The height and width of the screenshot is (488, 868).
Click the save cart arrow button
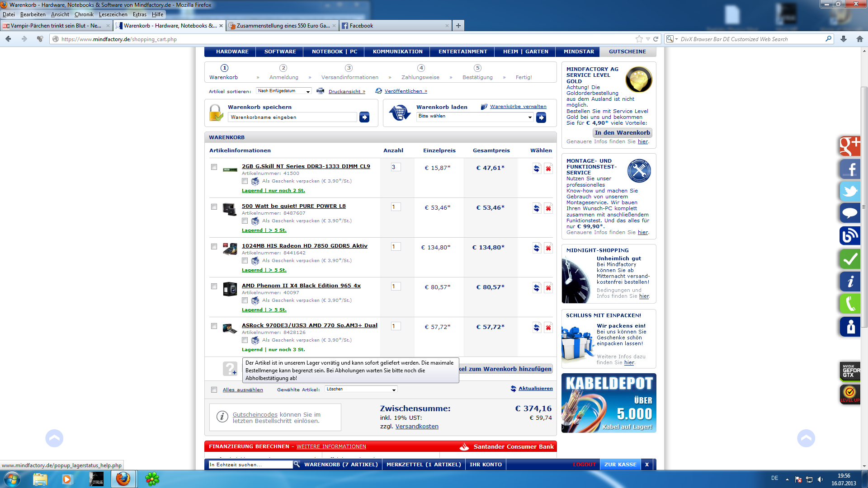(364, 117)
